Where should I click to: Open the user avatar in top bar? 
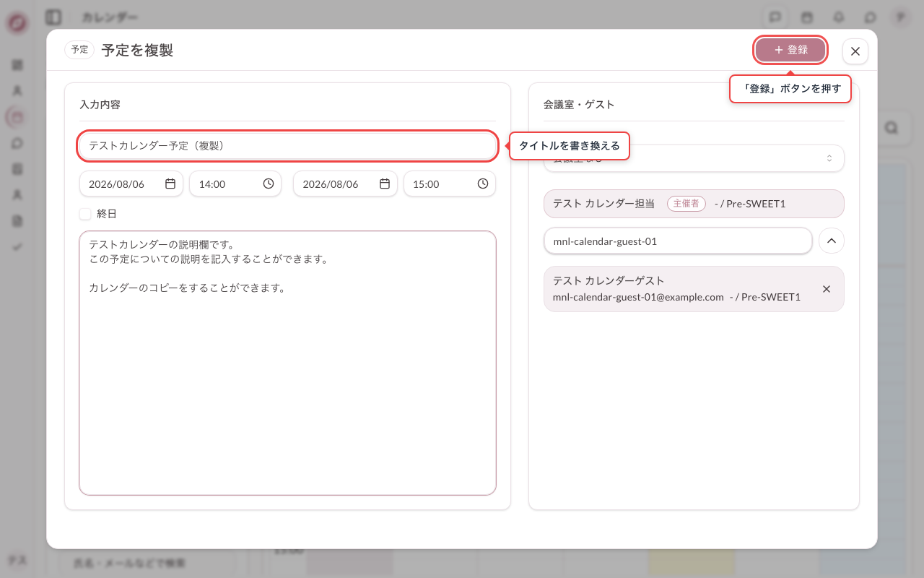pyautogui.click(x=899, y=17)
